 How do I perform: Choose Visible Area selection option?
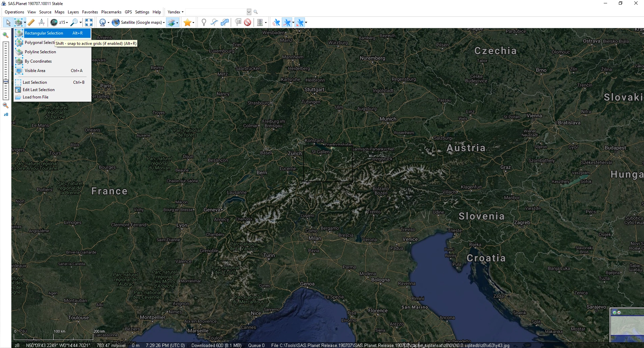[x=53, y=71]
